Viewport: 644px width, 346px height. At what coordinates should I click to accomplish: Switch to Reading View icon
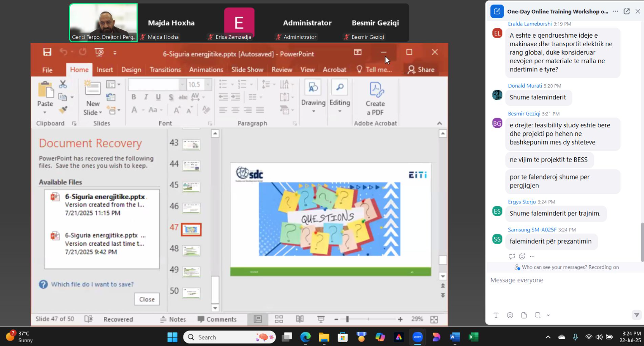click(300, 319)
